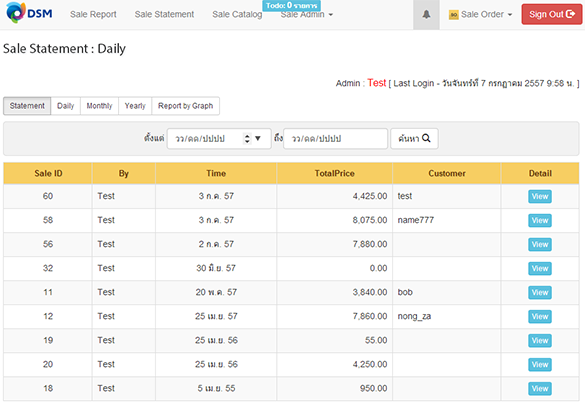
Task: Click the 950.00 total price cell
Action: pos(335,388)
